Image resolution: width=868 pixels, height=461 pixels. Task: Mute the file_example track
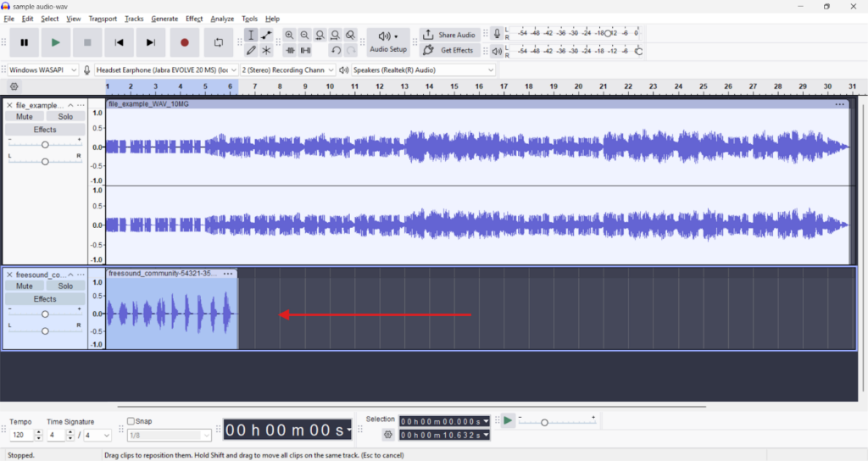click(x=25, y=117)
